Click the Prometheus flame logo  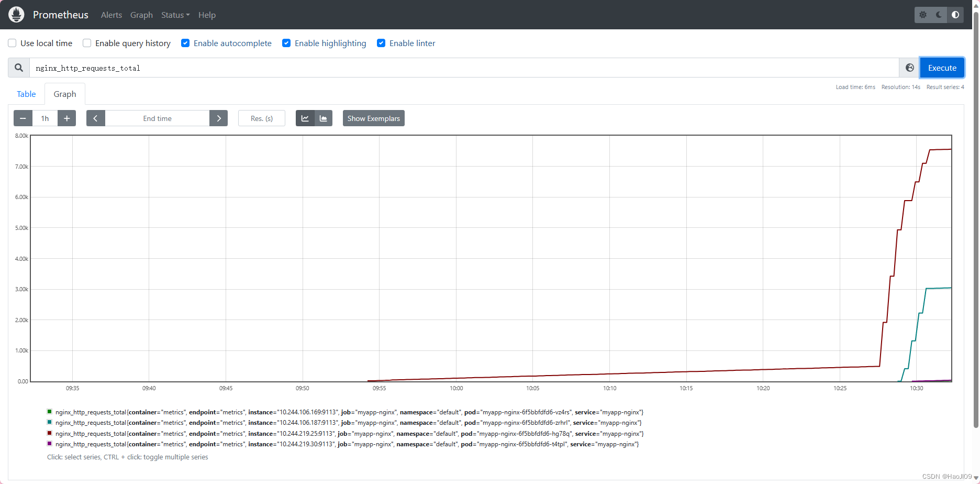pos(16,15)
